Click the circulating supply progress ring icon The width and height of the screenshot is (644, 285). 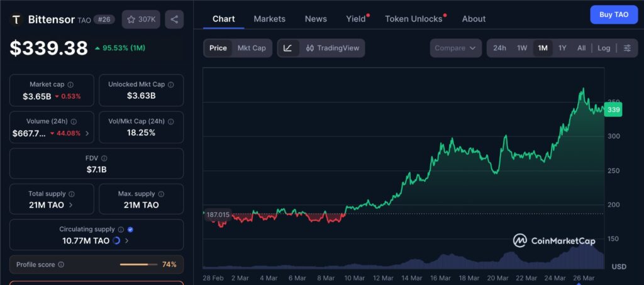point(116,241)
